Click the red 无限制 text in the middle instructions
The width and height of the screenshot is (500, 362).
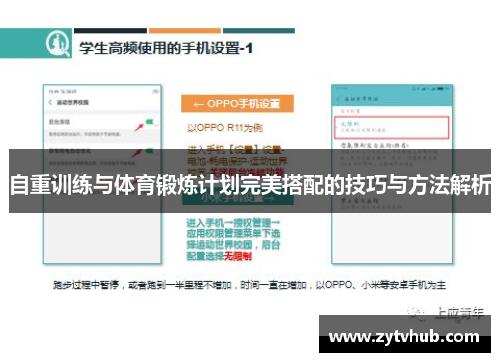pos(238,256)
